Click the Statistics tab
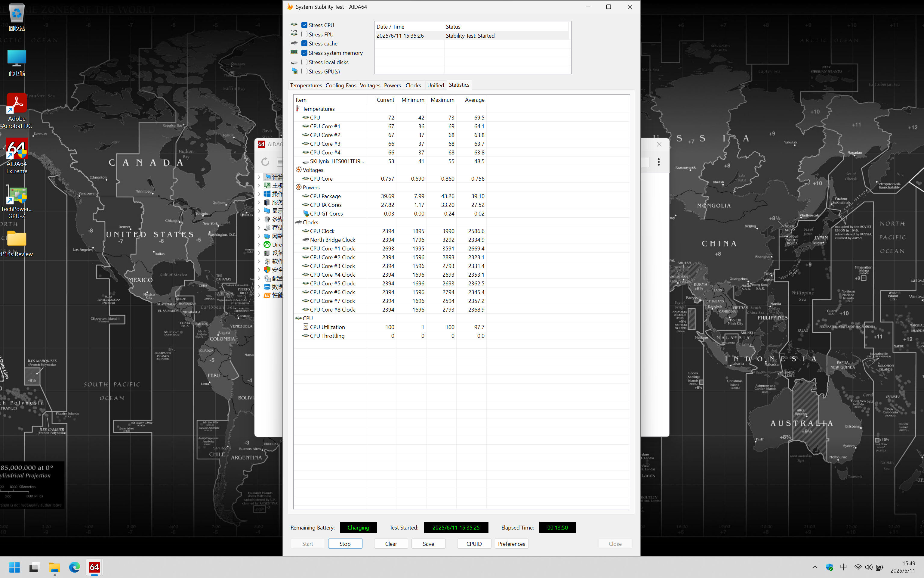Viewport: 924px width, 578px height. tap(459, 85)
